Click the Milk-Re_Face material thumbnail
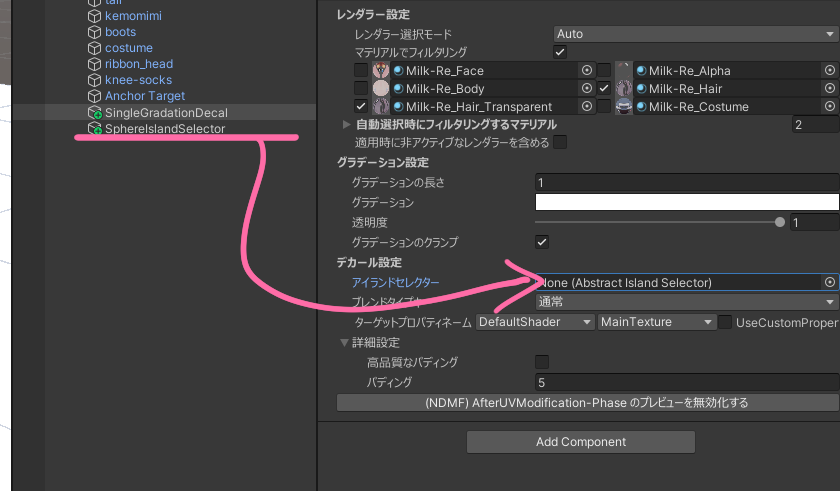840x491 pixels. [381, 71]
